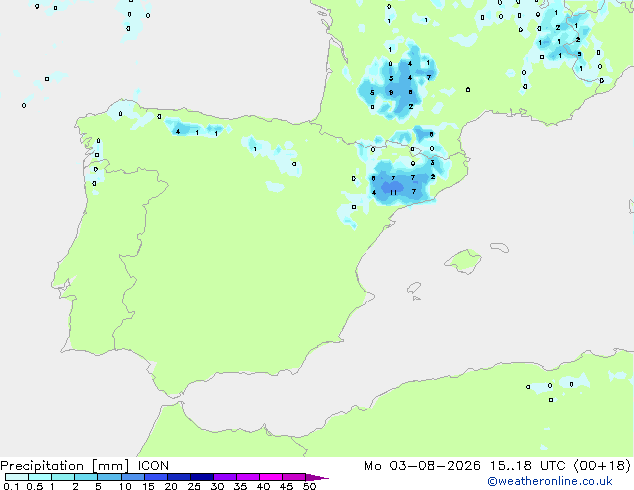The height and width of the screenshot is (490, 634).
Task: Click the Ibiza island outline
Action: [414, 288]
